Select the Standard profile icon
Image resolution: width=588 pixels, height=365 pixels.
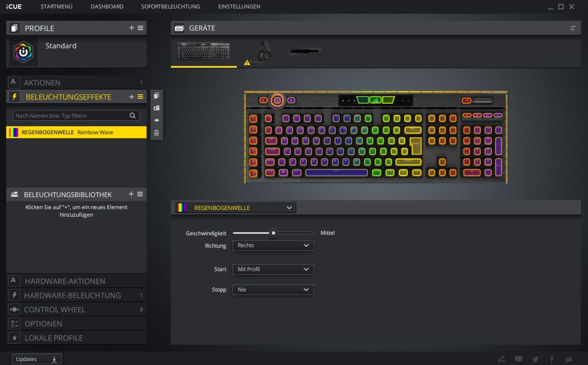pos(23,52)
